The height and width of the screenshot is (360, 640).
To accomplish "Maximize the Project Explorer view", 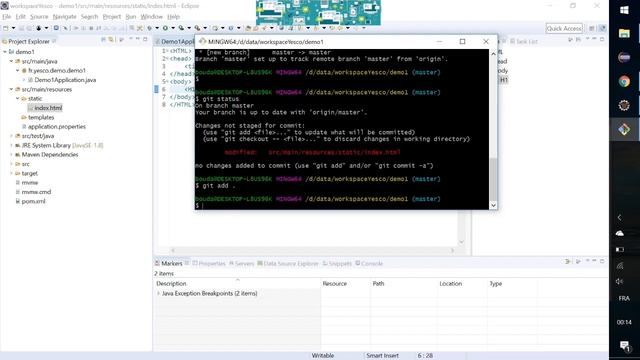I will pos(145,39).
